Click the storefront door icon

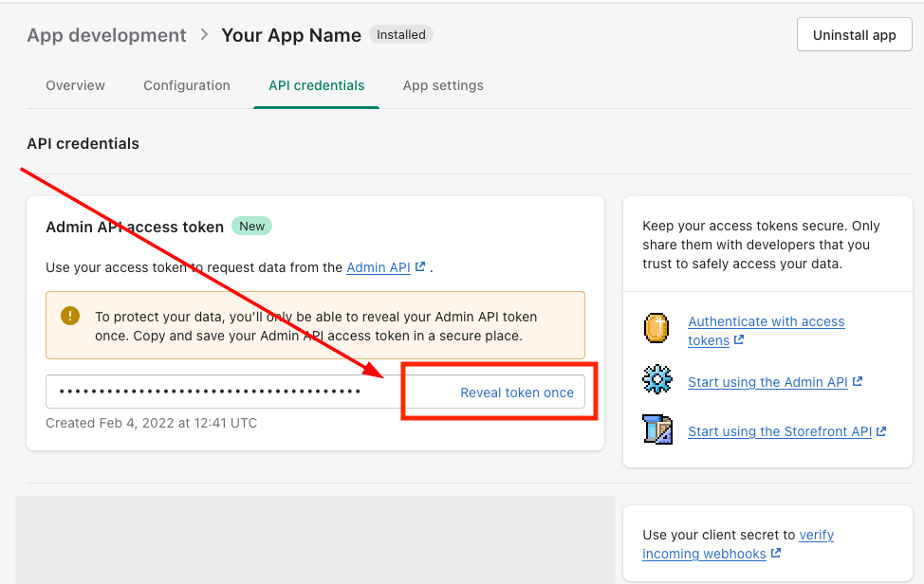[x=656, y=429]
